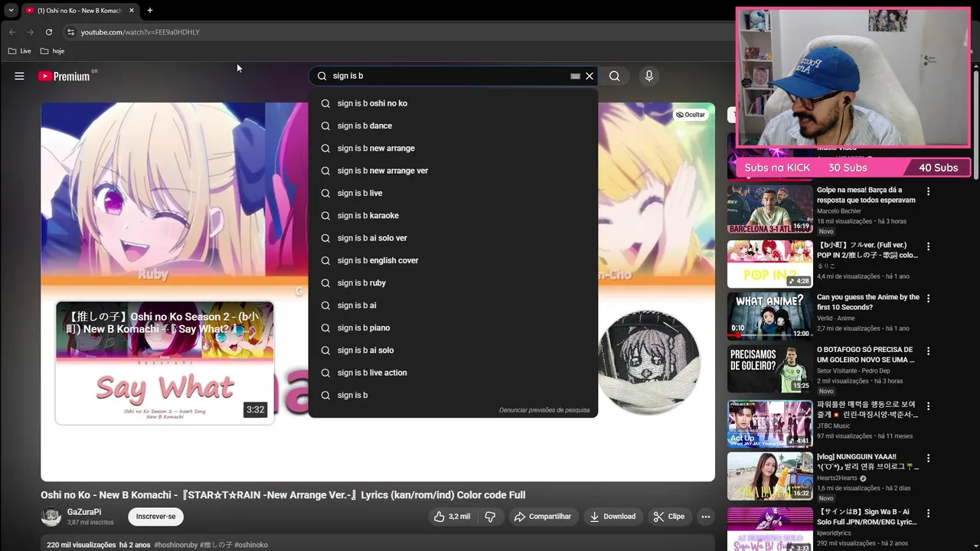
Task: Create a Clipe from this video
Action: 668,517
